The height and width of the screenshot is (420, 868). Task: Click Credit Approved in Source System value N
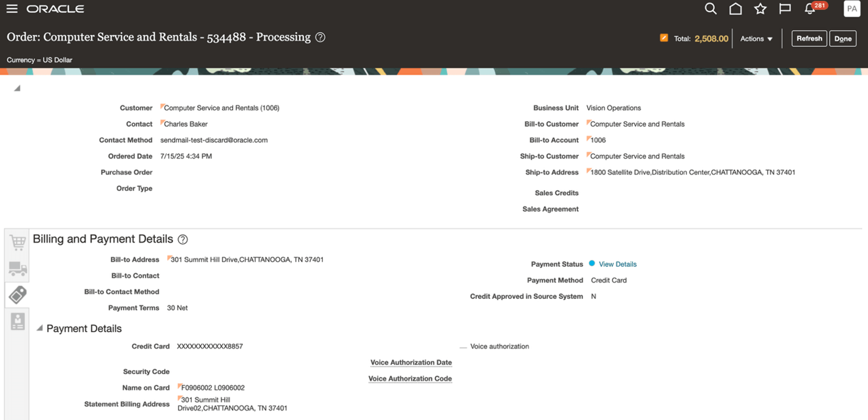click(x=594, y=297)
